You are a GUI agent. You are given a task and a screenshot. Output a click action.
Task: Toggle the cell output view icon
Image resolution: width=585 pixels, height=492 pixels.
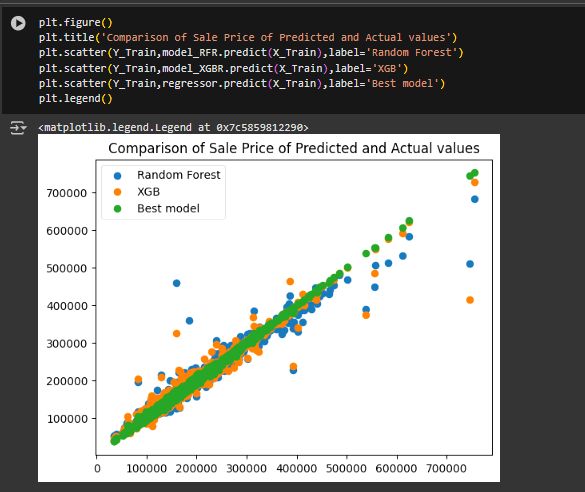[18, 128]
